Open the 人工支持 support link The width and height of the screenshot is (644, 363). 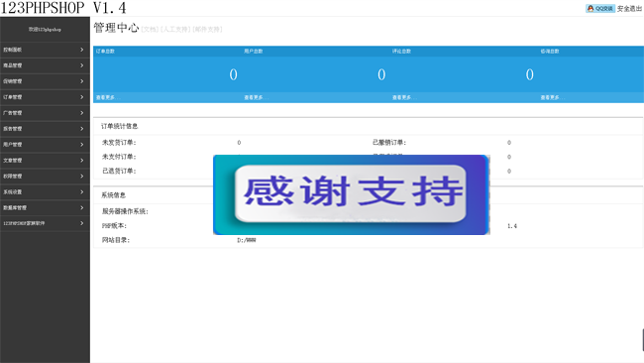pos(175,29)
